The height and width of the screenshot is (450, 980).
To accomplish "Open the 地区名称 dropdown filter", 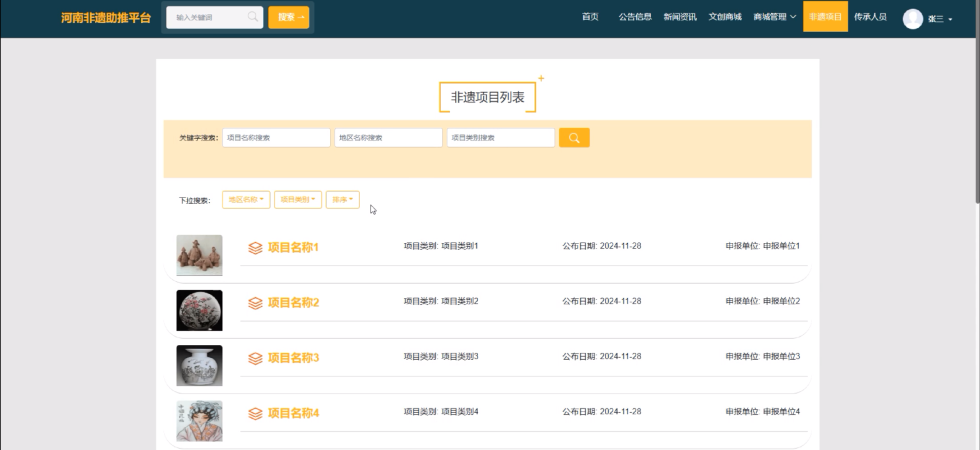I will (246, 200).
